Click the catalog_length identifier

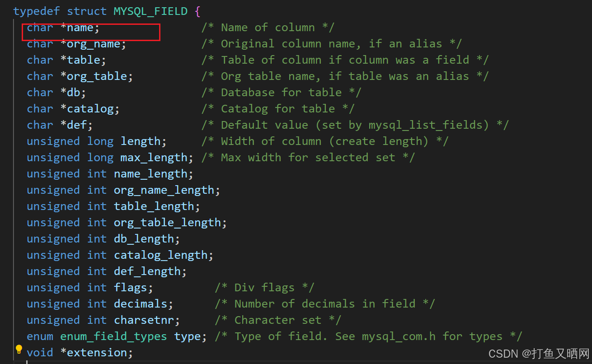pos(160,255)
